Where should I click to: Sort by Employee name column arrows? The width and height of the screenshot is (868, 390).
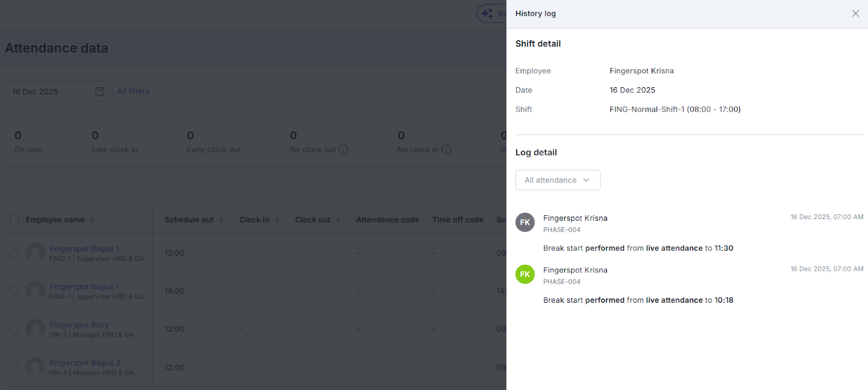[92, 220]
